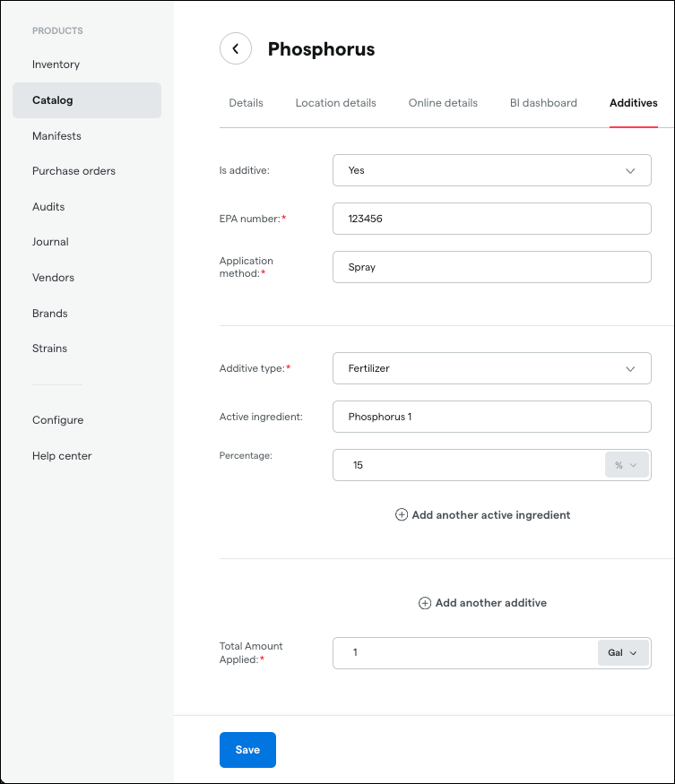This screenshot has height=784, width=675.
Task: Go back using the arrow button beside Phosphorus
Action: 235,48
